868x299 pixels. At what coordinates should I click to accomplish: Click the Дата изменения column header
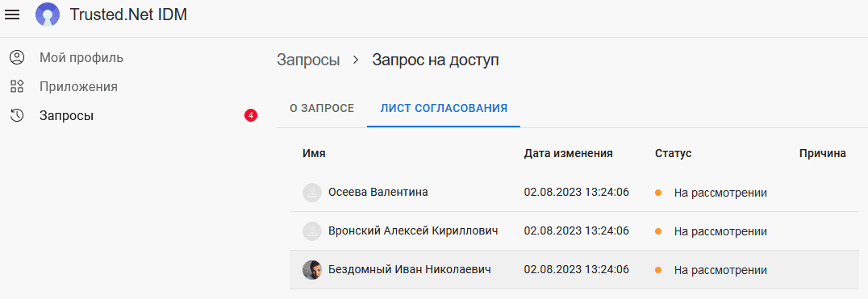tap(569, 154)
